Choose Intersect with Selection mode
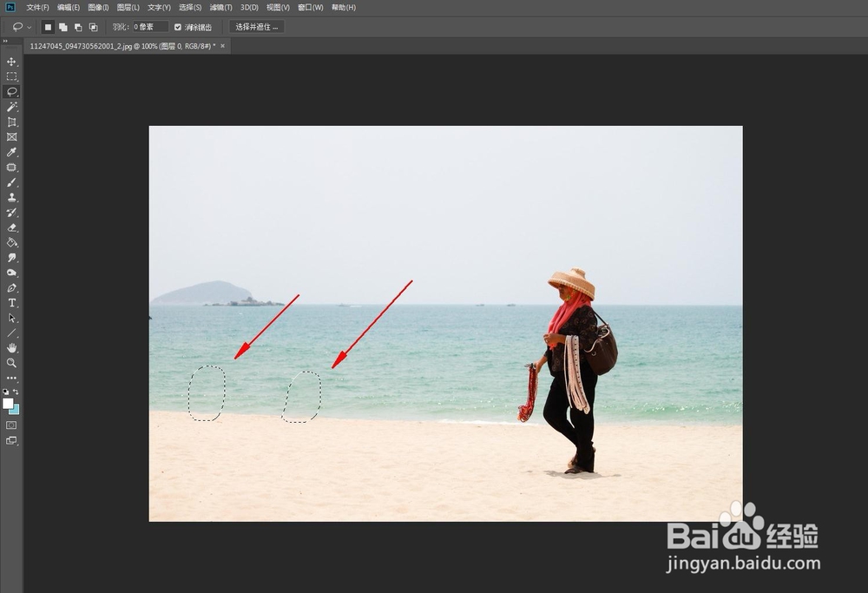Screen dimensions: 868x593 [93, 27]
